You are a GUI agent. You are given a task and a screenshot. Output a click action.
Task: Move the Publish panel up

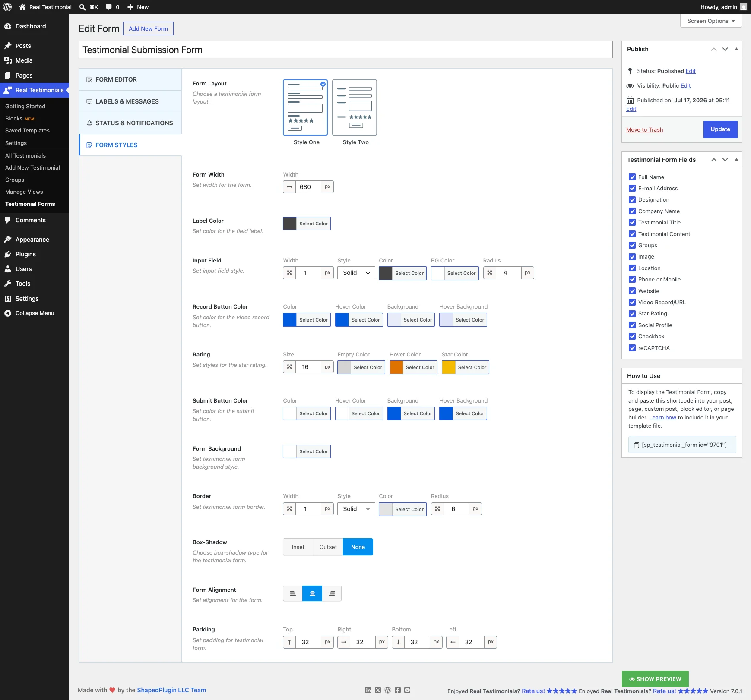(x=714, y=49)
